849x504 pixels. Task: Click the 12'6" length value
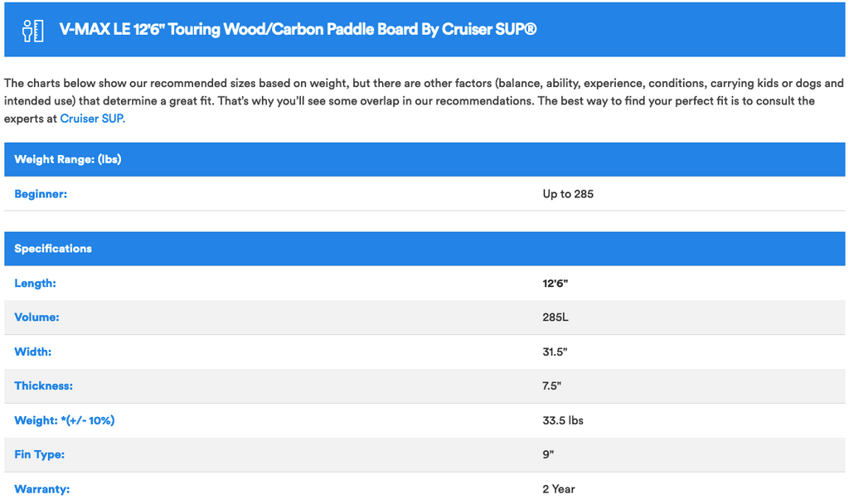tap(555, 283)
